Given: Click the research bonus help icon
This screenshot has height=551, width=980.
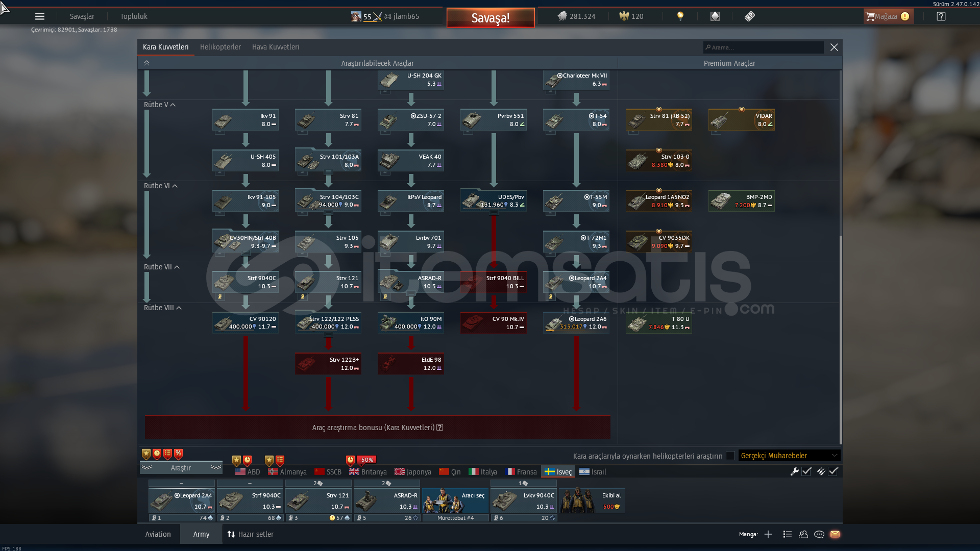Looking at the screenshot, I should click(440, 428).
